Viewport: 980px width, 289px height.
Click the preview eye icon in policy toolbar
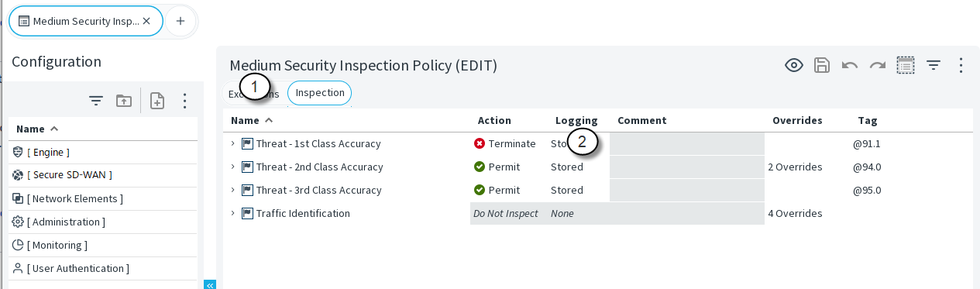click(x=794, y=65)
